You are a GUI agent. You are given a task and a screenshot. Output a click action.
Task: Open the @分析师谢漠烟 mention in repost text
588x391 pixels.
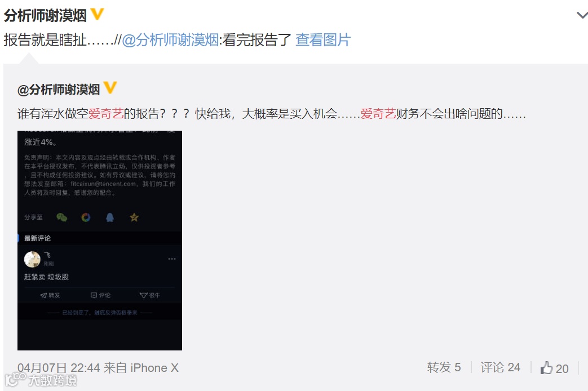(x=170, y=40)
